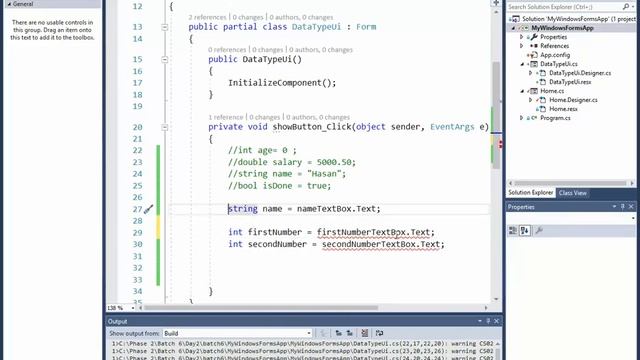Click the '0 references' CodeLens above constructor
Viewport: 640px width, 360px height.
pos(227,50)
